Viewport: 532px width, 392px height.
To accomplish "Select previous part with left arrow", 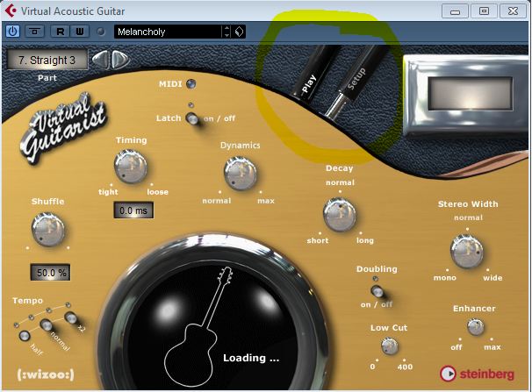I will 101,60.
